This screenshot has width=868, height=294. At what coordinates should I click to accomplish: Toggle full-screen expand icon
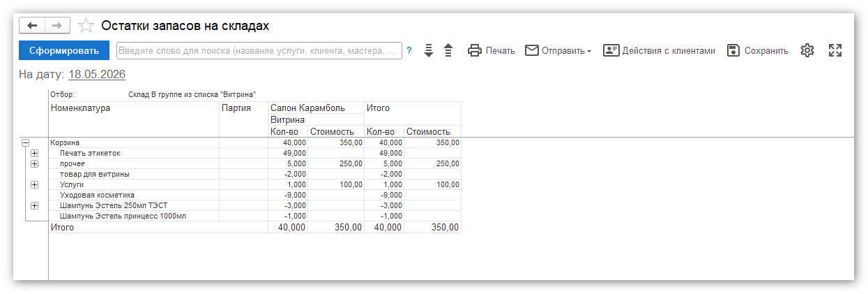coord(835,50)
